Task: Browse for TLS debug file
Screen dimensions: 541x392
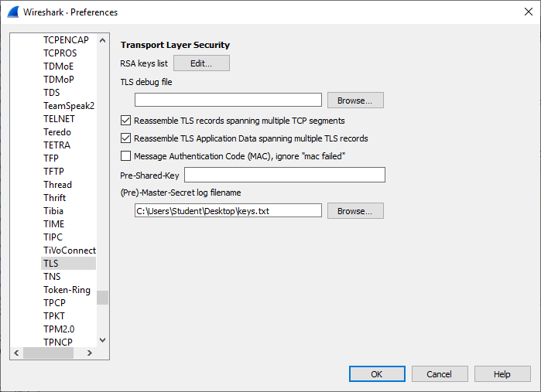Action: pyautogui.click(x=355, y=101)
